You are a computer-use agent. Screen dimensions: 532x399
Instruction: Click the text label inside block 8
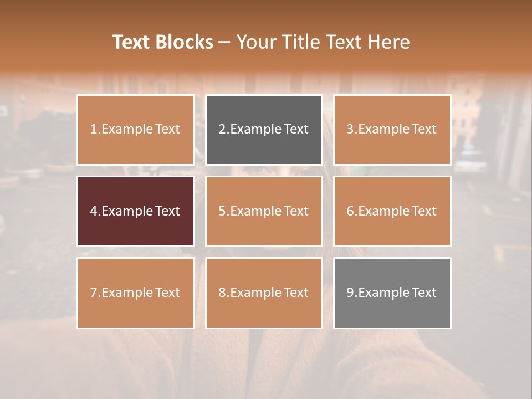coord(263,293)
